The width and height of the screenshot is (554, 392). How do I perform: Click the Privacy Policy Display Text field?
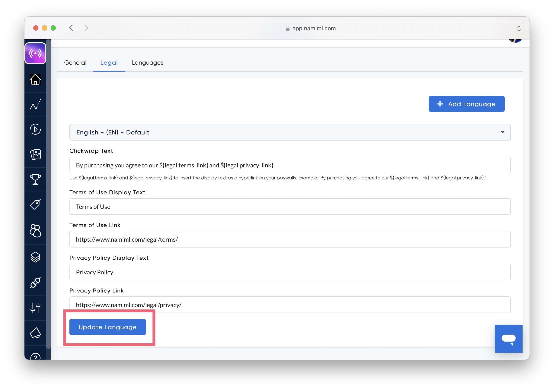click(x=290, y=272)
